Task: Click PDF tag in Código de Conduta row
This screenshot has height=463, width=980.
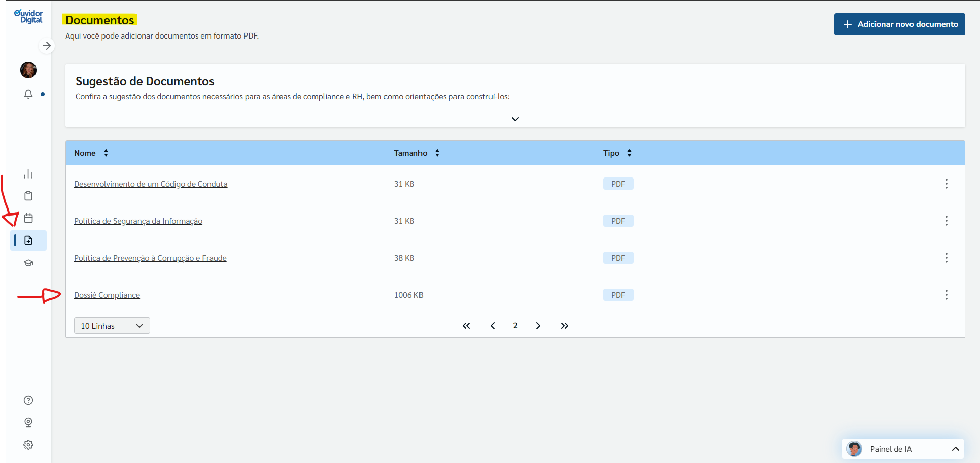Action: (618, 184)
